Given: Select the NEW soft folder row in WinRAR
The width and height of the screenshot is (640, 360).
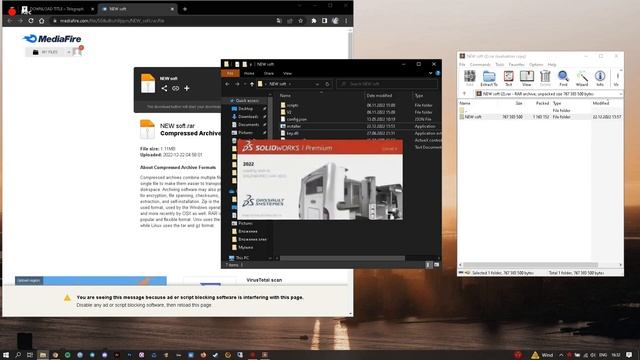Looking at the screenshot, I should 540,117.
